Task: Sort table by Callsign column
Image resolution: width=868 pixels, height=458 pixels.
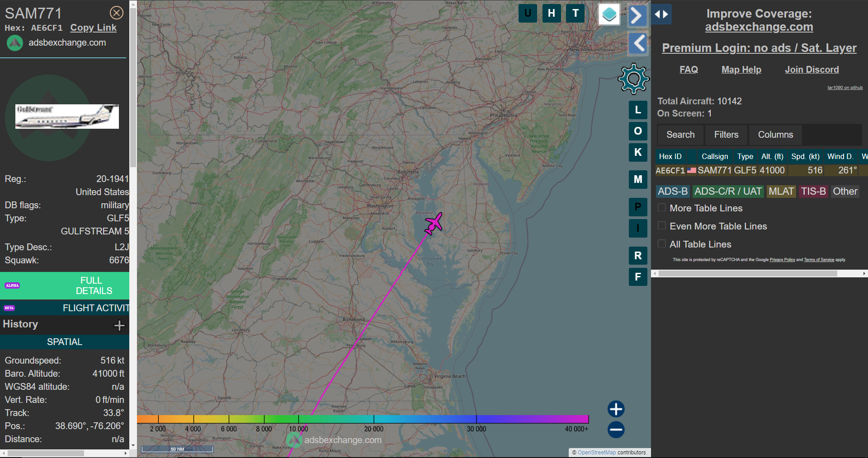Action: [x=715, y=156]
